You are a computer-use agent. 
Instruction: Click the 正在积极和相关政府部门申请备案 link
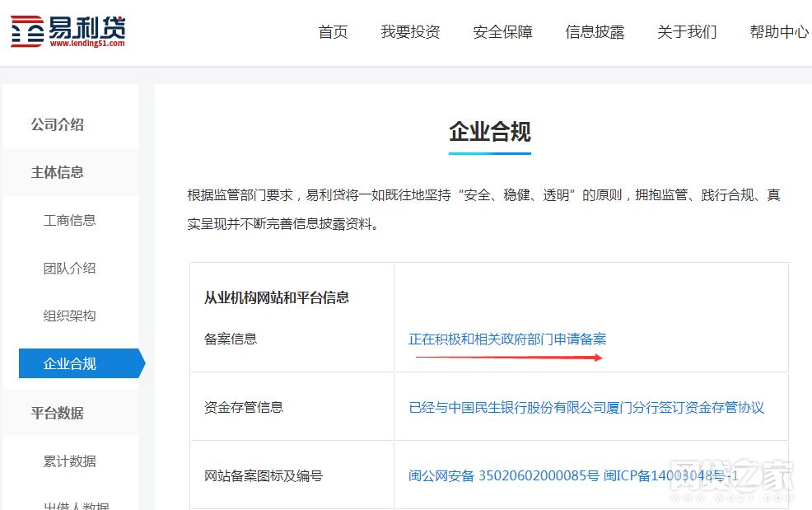pyautogui.click(x=506, y=339)
